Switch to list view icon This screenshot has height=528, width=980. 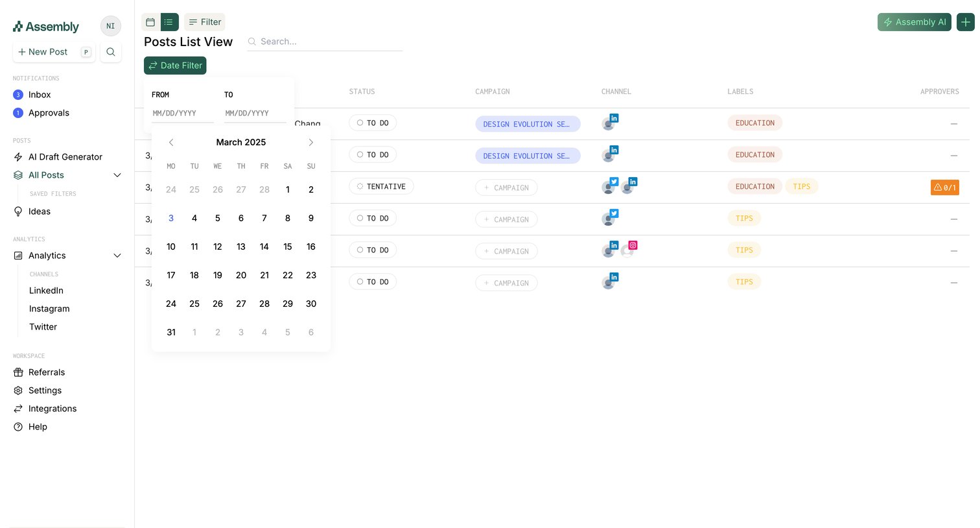pos(169,22)
